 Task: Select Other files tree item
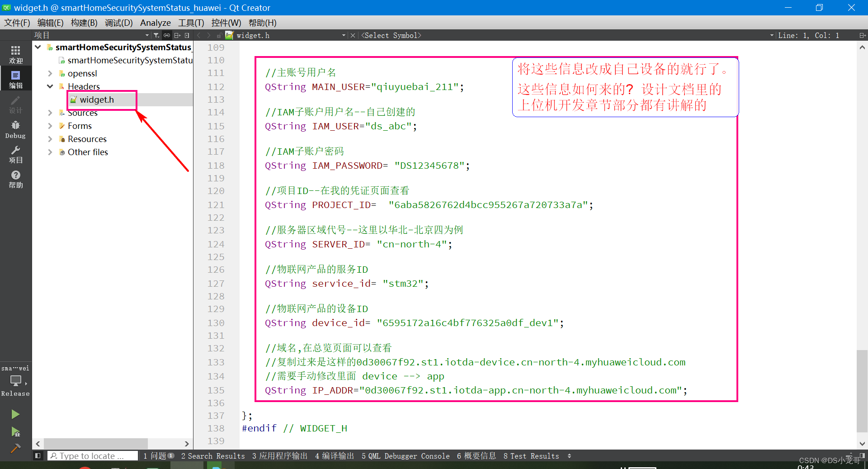pyautogui.click(x=88, y=152)
